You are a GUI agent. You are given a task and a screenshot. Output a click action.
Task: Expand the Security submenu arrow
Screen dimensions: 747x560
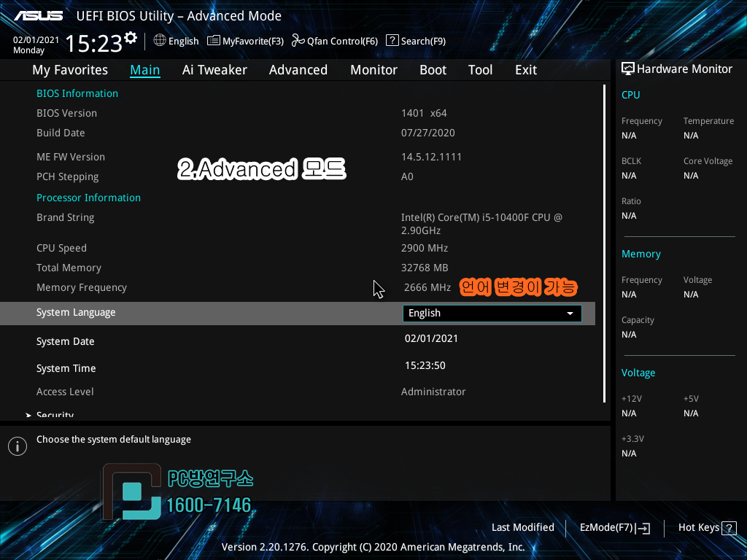click(28, 415)
